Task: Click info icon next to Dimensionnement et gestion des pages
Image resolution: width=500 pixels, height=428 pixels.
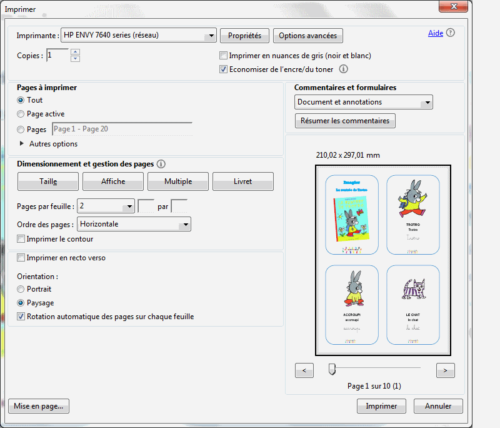Action: coord(161,164)
